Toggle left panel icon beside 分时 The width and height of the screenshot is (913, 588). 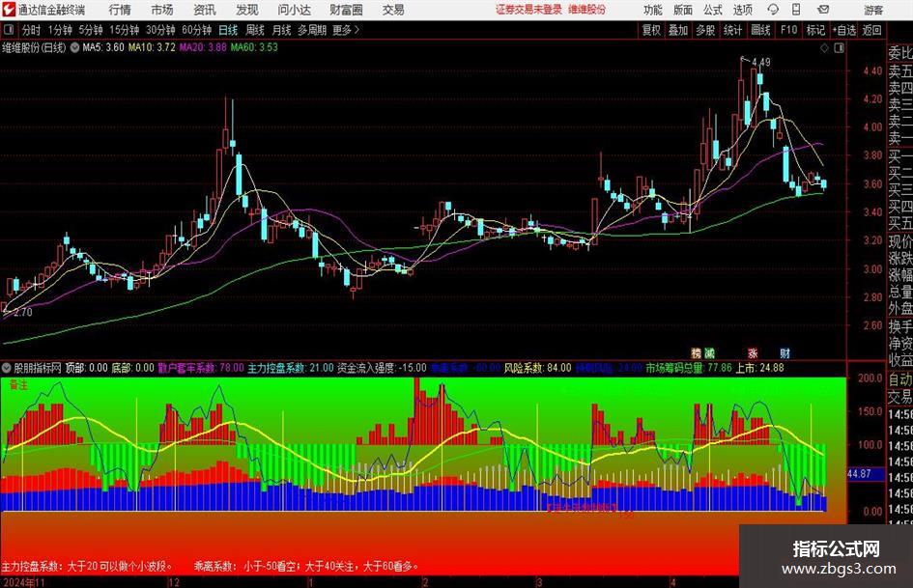(9, 30)
